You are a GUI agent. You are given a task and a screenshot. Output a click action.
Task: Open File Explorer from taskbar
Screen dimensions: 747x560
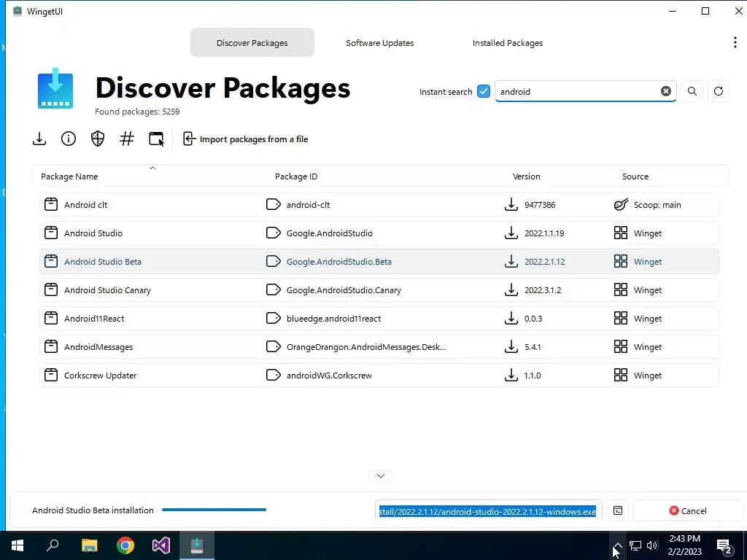tap(89, 545)
